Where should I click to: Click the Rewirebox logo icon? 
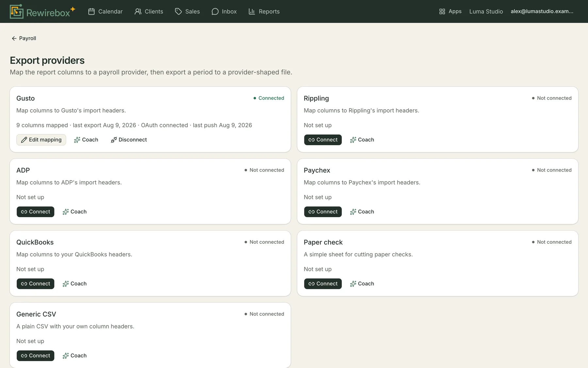pyautogui.click(x=17, y=11)
